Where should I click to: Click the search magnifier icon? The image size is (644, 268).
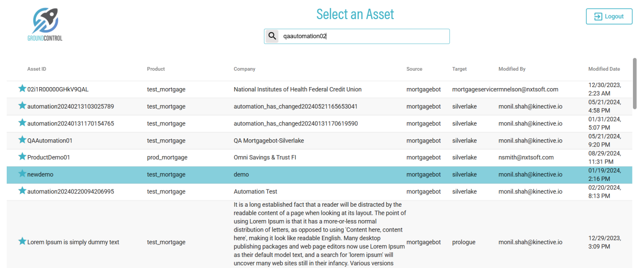(272, 36)
